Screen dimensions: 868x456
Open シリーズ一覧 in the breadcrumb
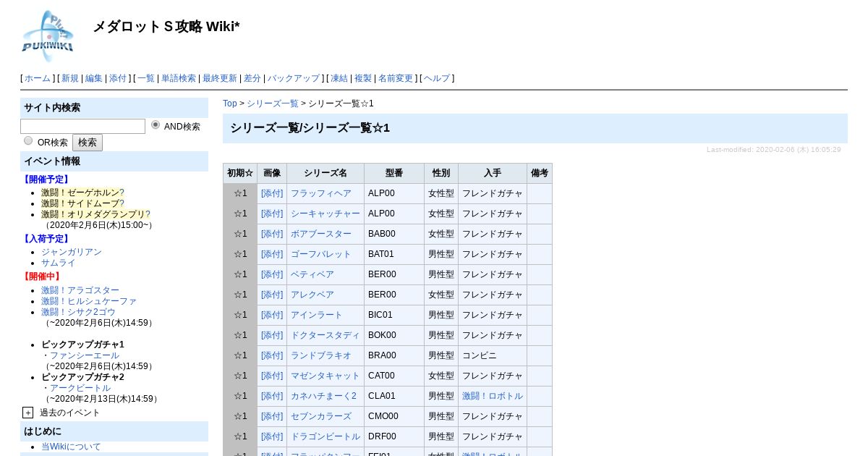point(273,104)
